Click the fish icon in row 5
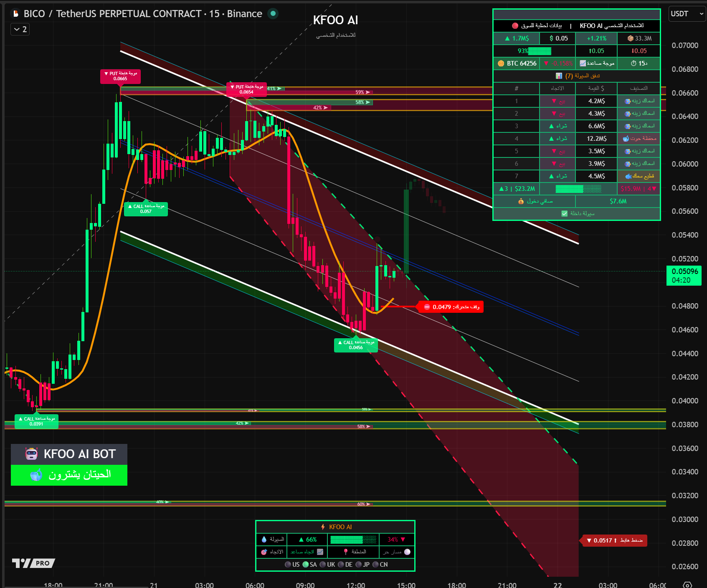Screen dimensions: 707x588 (x=627, y=151)
